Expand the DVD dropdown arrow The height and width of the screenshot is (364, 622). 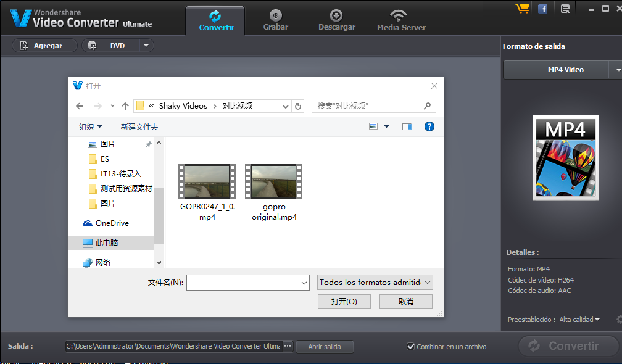point(146,46)
